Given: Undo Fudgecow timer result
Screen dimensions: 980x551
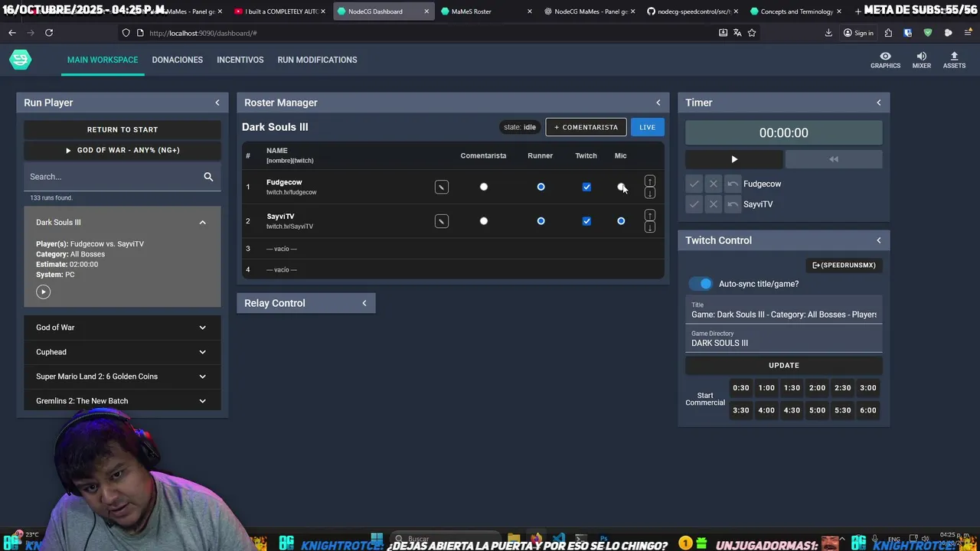Looking at the screenshot, I should [x=733, y=184].
